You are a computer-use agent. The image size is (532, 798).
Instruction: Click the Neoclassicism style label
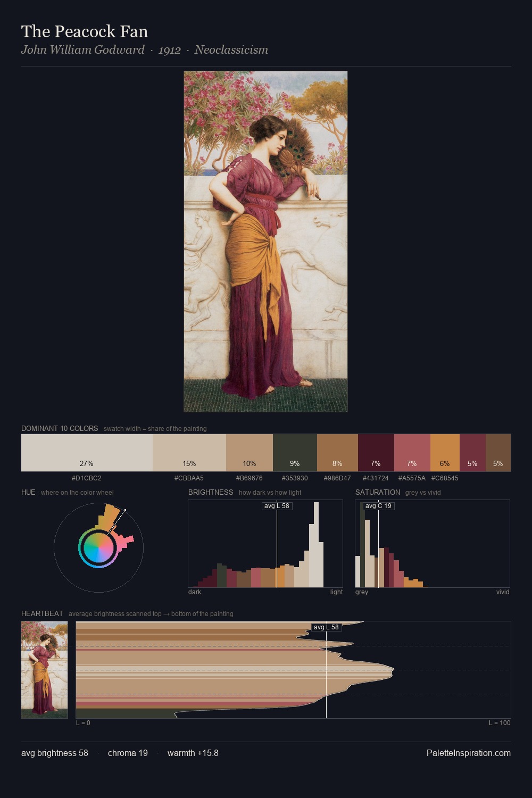click(x=231, y=50)
